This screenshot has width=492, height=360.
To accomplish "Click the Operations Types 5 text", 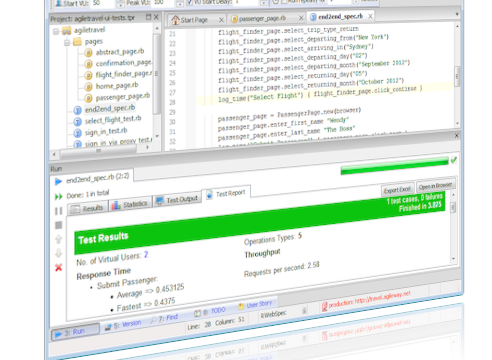I will (x=273, y=239).
